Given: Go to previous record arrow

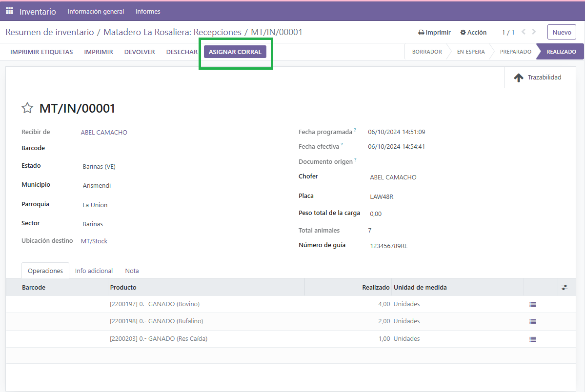Looking at the screenshot, I should [x=524, y=32].
